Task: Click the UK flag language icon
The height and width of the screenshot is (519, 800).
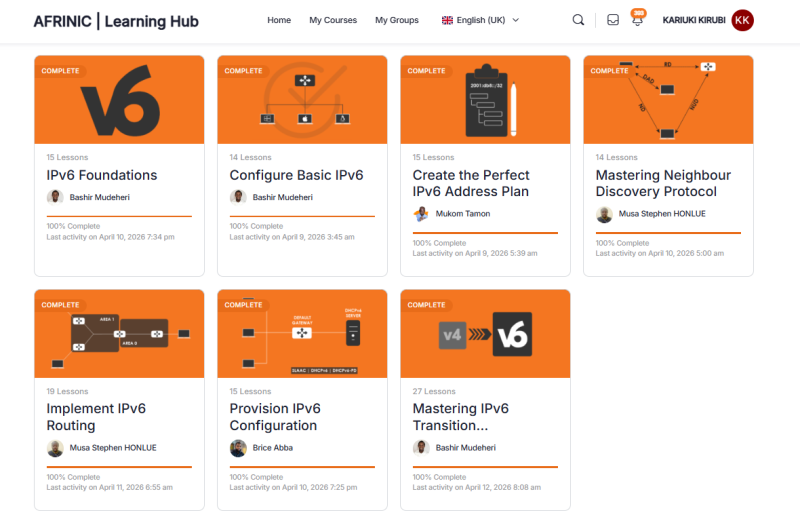Action: 447,20
